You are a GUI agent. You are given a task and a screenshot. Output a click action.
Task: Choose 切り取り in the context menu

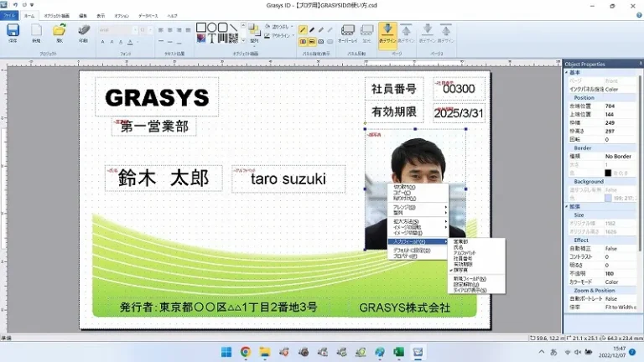click(x=418, y=187)
